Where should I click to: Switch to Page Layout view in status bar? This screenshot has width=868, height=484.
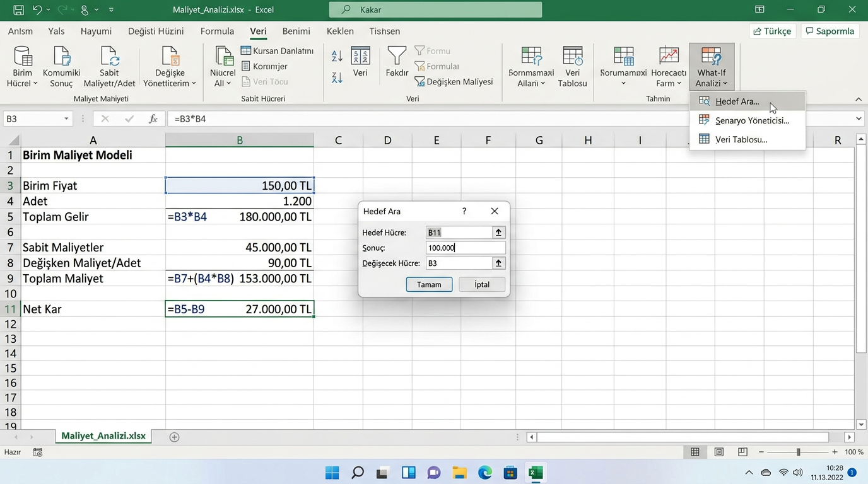click(x=719, y=452)
